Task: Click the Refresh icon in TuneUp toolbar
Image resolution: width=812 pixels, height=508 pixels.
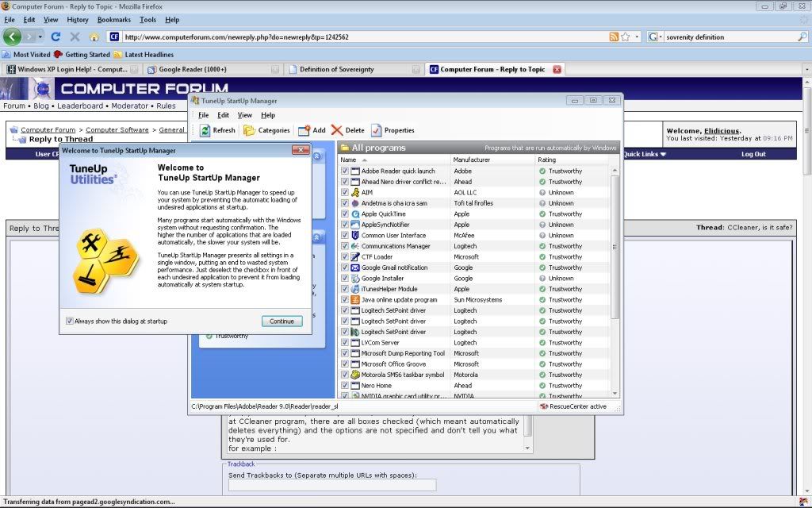Action: click(205, 130)
